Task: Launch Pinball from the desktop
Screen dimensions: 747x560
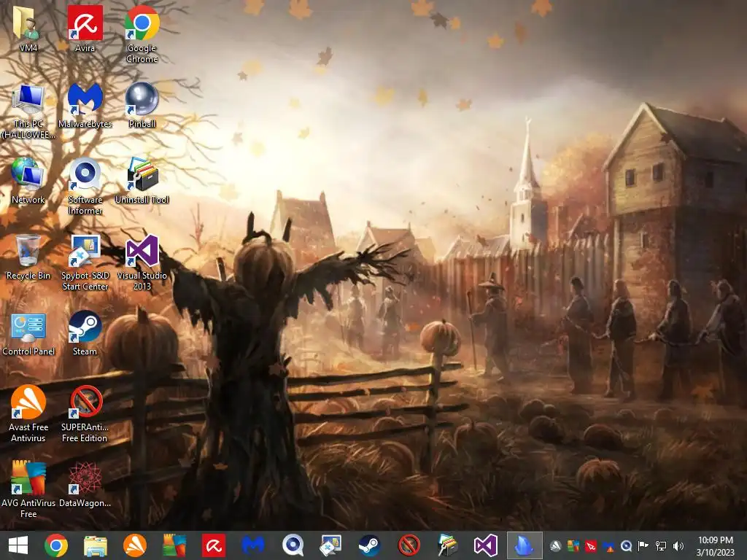Action: [x=142, y=106]
